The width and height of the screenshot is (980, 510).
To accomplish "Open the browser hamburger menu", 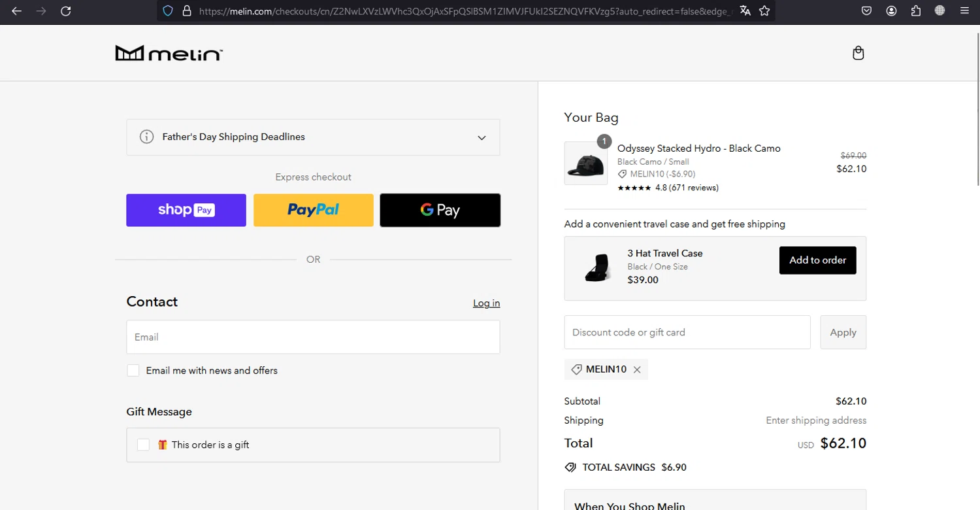I will point(964,11).
